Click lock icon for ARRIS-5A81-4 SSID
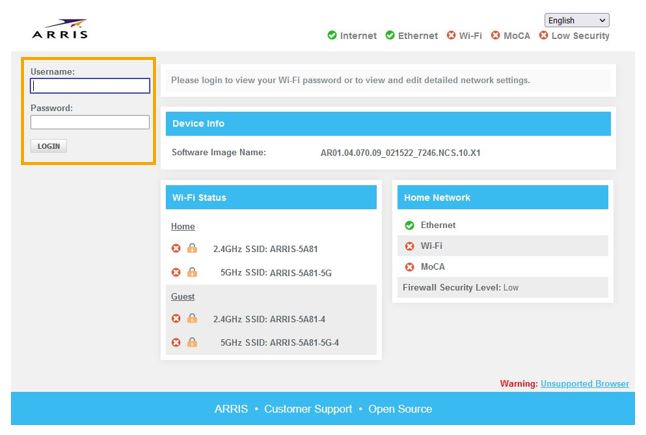Screen dimensions: 646x435 (x=192, y=318)
